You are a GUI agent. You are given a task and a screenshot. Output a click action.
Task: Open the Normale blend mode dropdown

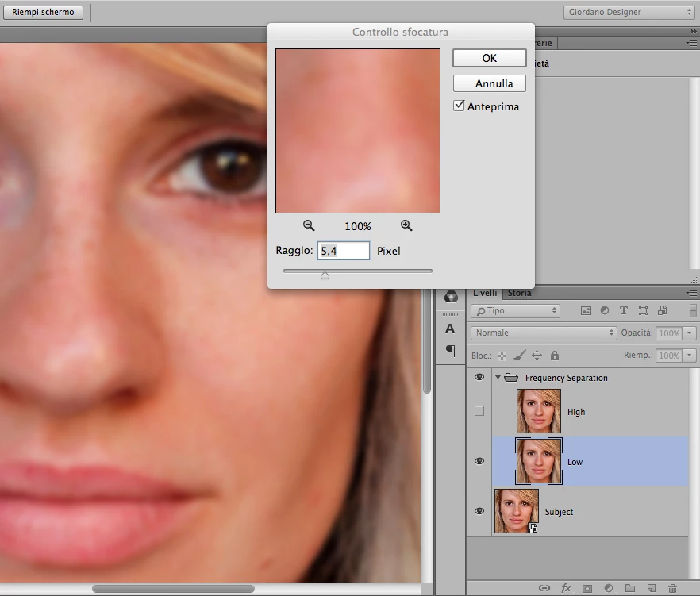(x=544, y=333)
